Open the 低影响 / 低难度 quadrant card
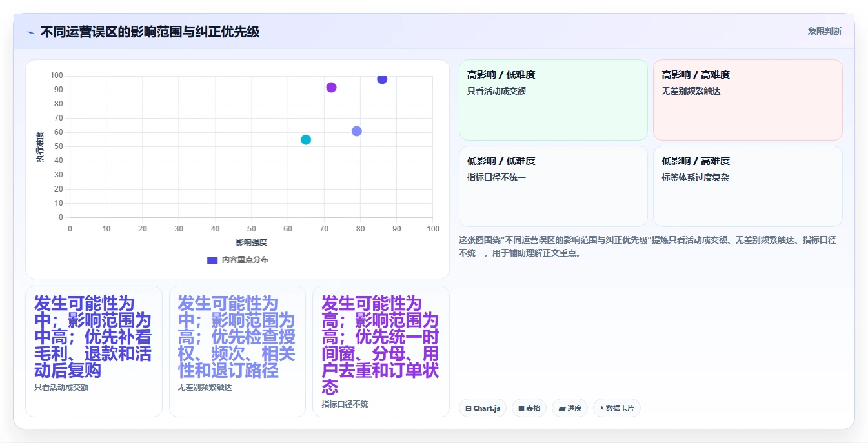 tap(553, 186)
